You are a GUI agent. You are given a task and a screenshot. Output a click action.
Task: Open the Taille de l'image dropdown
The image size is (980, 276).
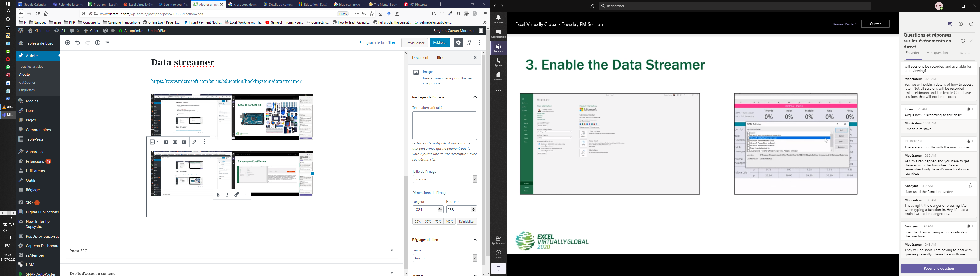coord(445,179)
